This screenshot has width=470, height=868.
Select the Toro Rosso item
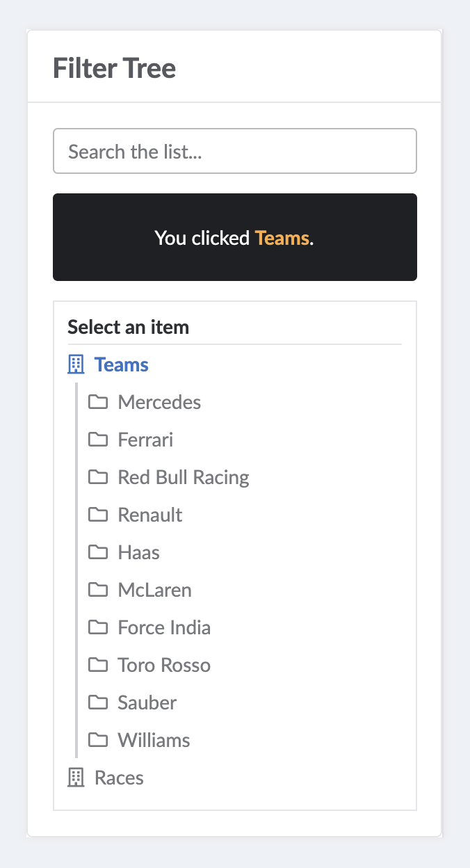[164, 665]
